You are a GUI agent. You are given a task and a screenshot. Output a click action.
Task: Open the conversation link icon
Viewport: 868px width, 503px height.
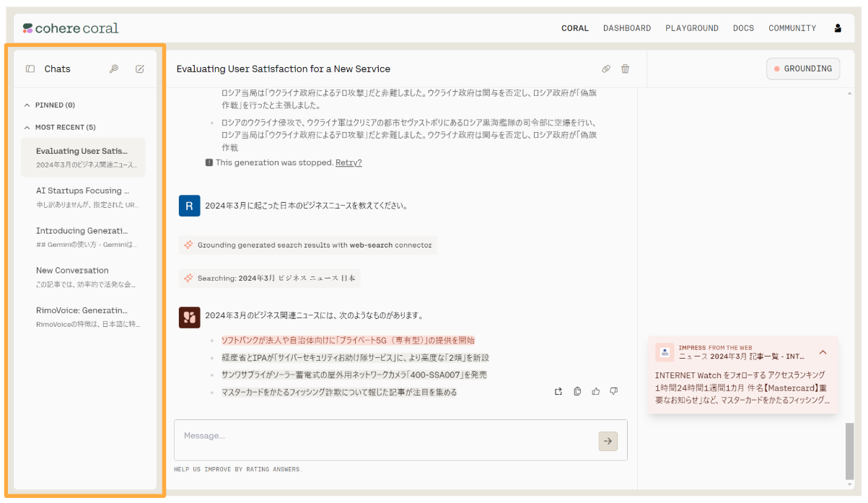pyautogui.click(x=606, y=69)
